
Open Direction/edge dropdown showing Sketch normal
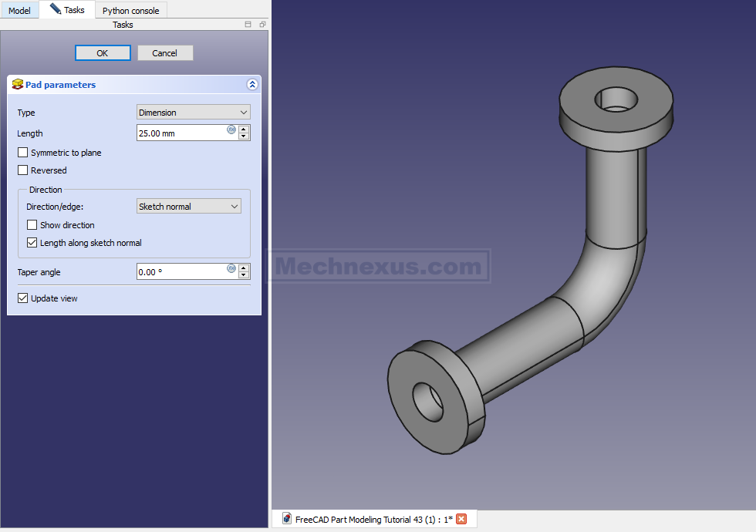click(x=189, y=207)
